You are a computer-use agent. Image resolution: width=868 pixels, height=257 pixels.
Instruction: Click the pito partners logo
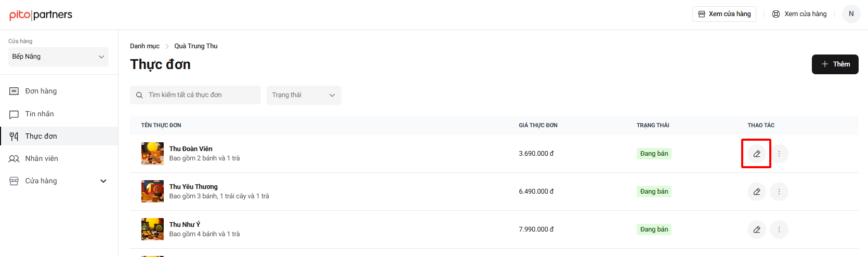(x=41, y=15)
